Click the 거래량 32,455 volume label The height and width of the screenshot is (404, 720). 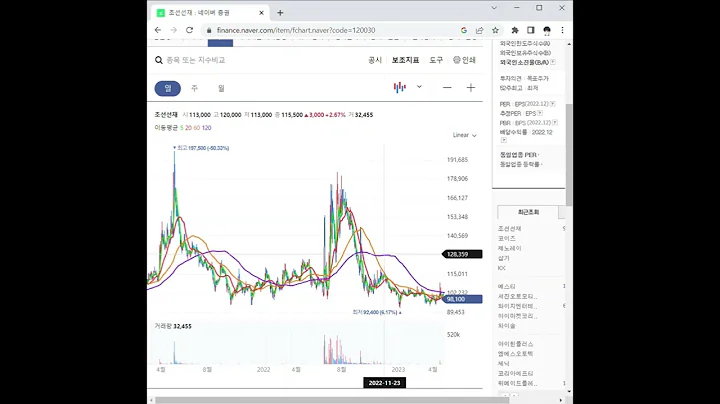tap(173, 326)
